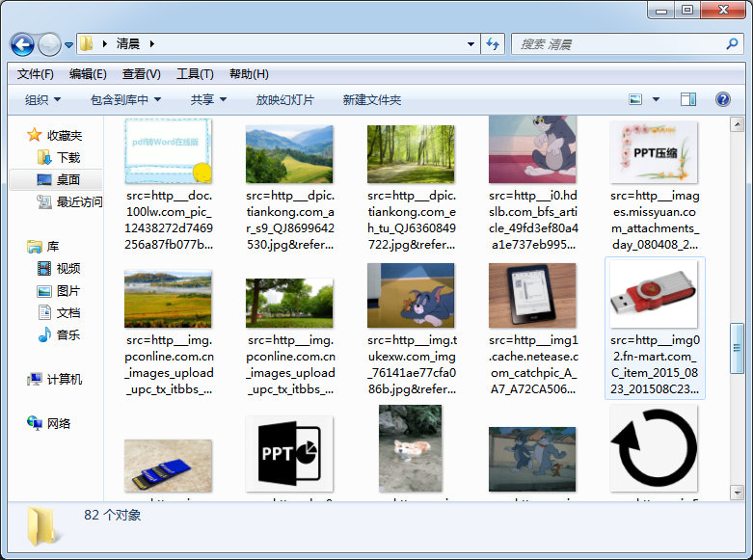Select 网络 in navigation pane

[x=48, y=423]
